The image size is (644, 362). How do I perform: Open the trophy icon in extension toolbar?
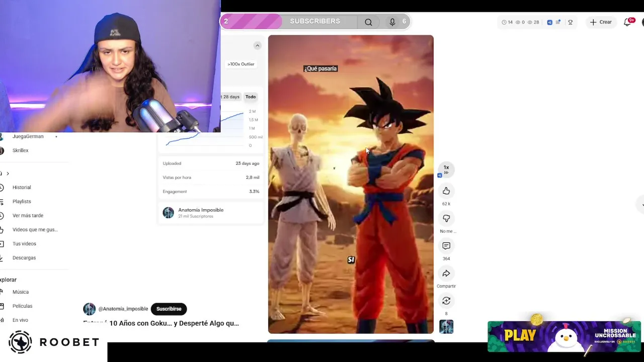[x=570, y=22]
